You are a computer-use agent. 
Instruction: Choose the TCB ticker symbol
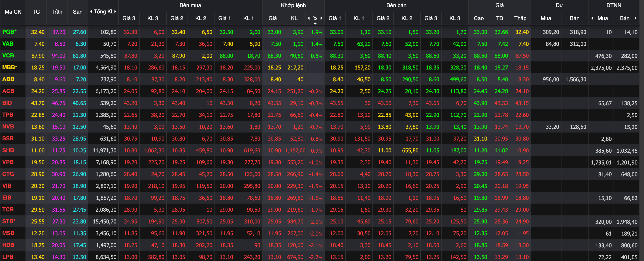pyautogui.click(x=8, y=210)
